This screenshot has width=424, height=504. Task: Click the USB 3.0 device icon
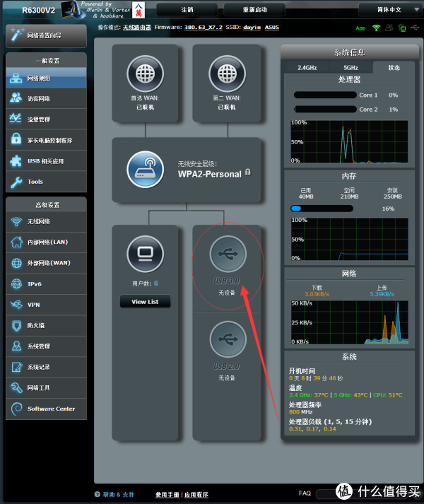[228, 254]
